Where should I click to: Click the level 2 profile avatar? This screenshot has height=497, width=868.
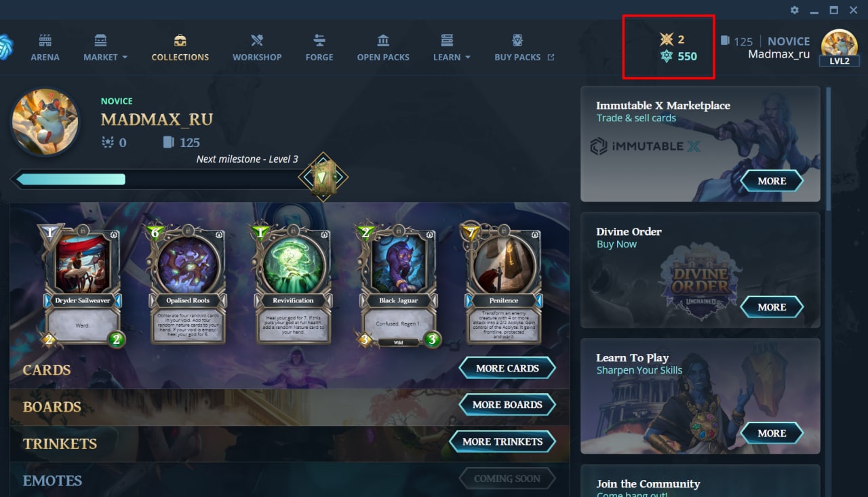point(840,46)
